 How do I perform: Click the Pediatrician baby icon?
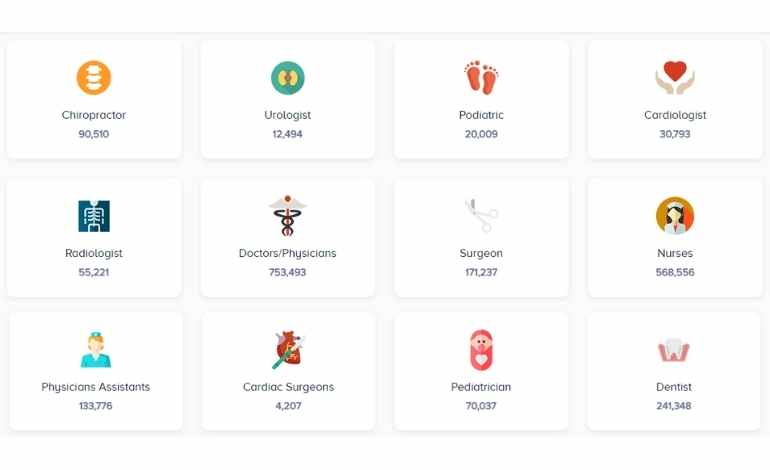pyautogui.click(x=481, y=350)
